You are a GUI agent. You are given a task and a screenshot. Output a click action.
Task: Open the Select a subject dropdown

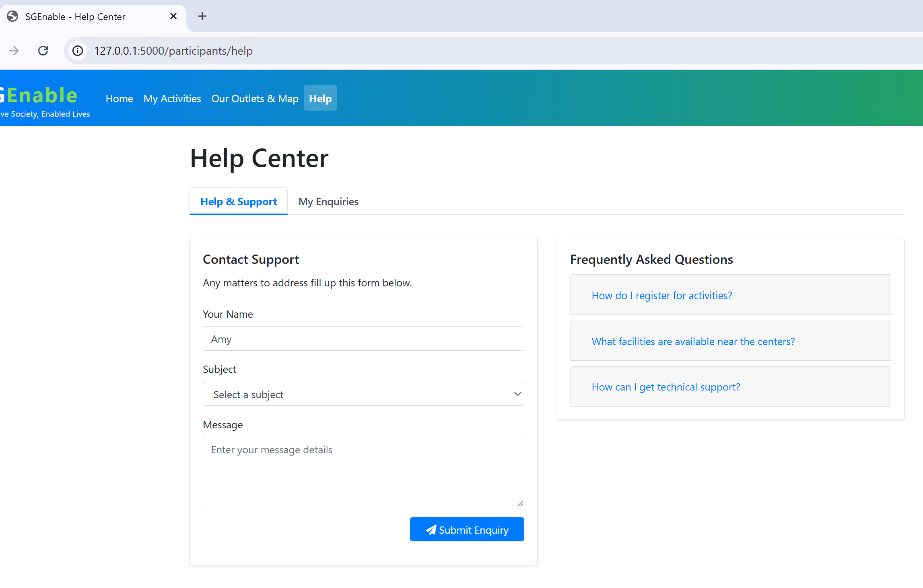click(363, 394)
